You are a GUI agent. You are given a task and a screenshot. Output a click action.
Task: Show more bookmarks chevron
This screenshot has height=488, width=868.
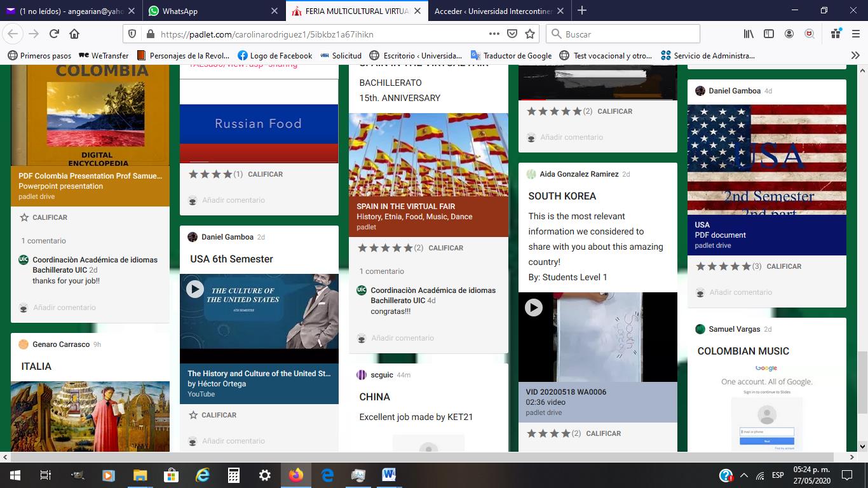click(855, 55)
